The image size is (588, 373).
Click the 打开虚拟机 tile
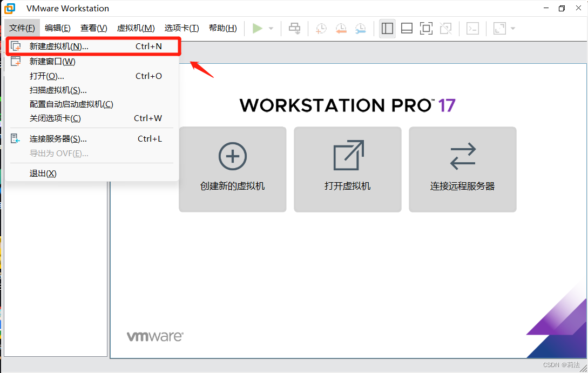click(x=348, y=169)
